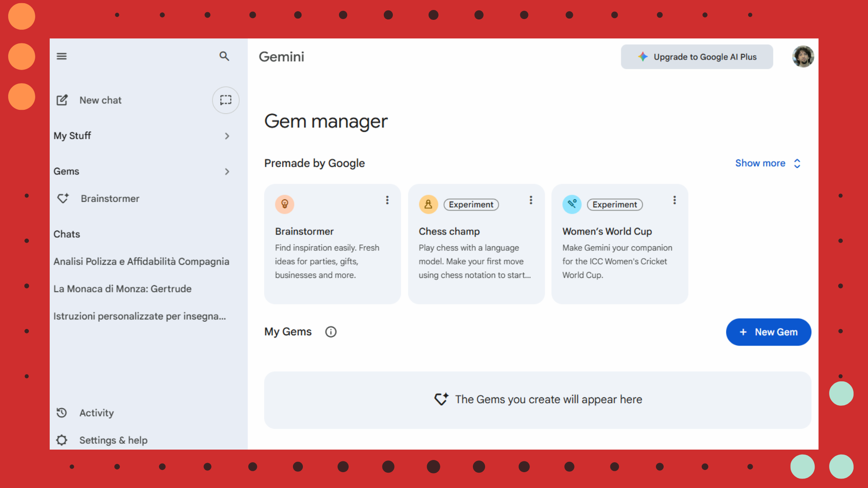Click the hamburger menu icon

(x=61, y=56)
